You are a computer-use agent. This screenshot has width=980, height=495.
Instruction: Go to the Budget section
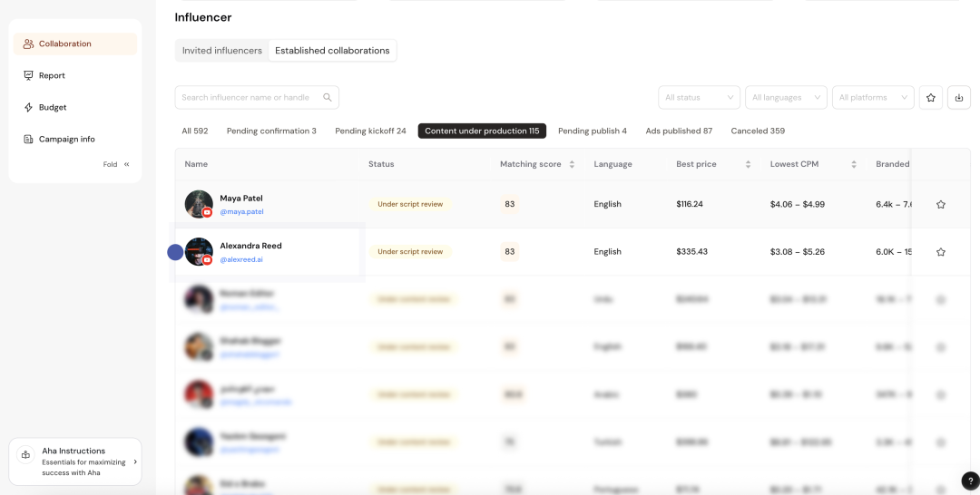tap(52, 107)
